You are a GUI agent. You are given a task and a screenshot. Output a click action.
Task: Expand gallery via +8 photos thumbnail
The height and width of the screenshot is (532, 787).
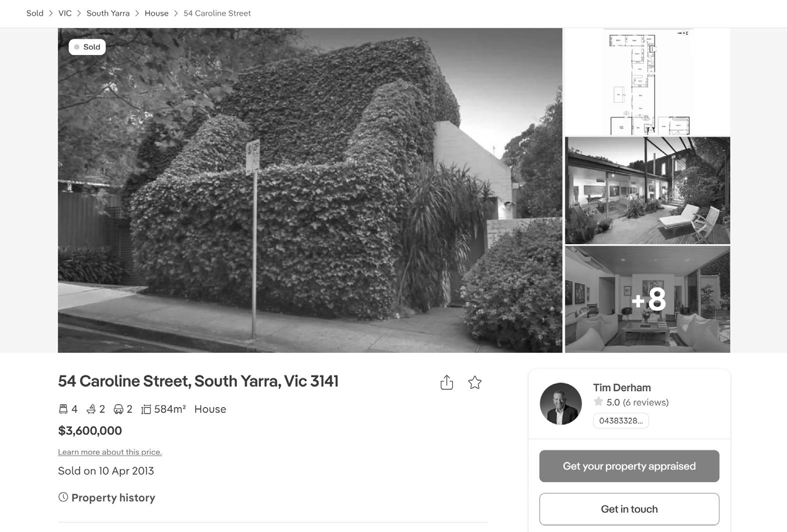click(648, 299)
